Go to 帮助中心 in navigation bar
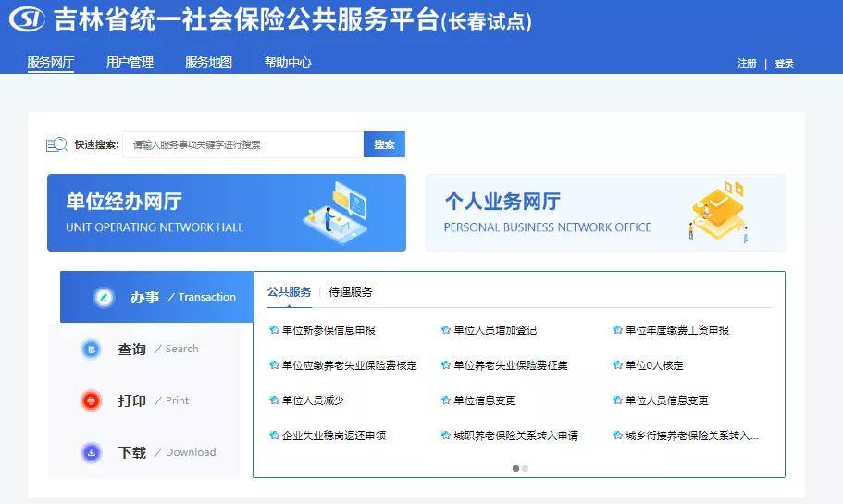843x504 pixels. [x=288, y=63]
